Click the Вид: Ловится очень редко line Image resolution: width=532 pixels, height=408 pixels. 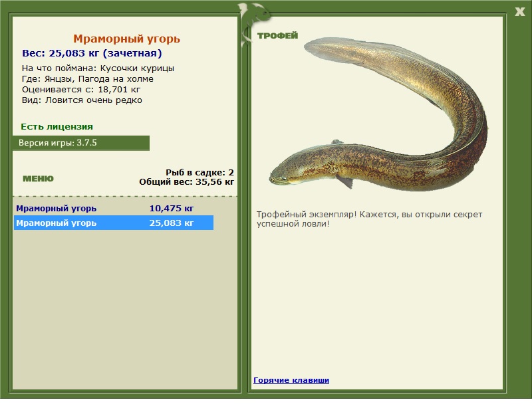82,100
